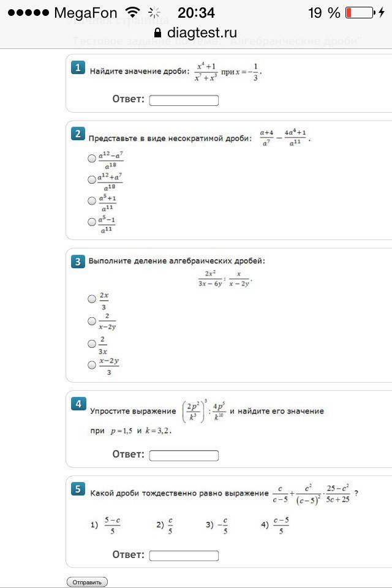Pick the (x−2y)/3 radio option

[92, 364]
